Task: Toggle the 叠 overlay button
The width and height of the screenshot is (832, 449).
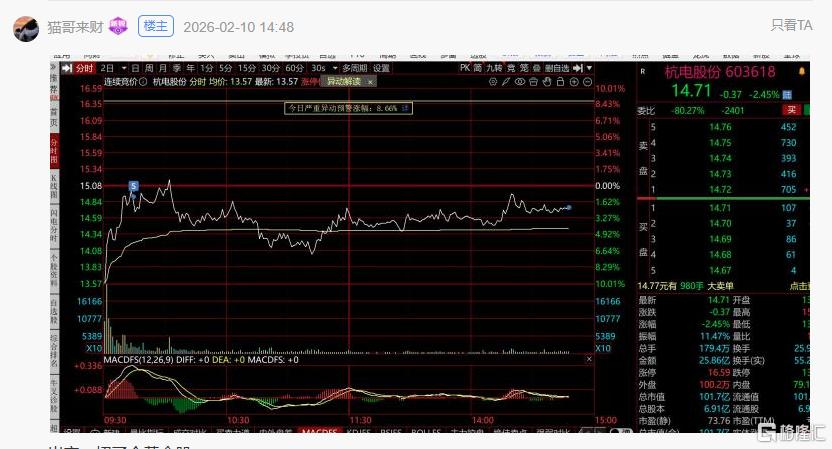Action: [536, 68]
